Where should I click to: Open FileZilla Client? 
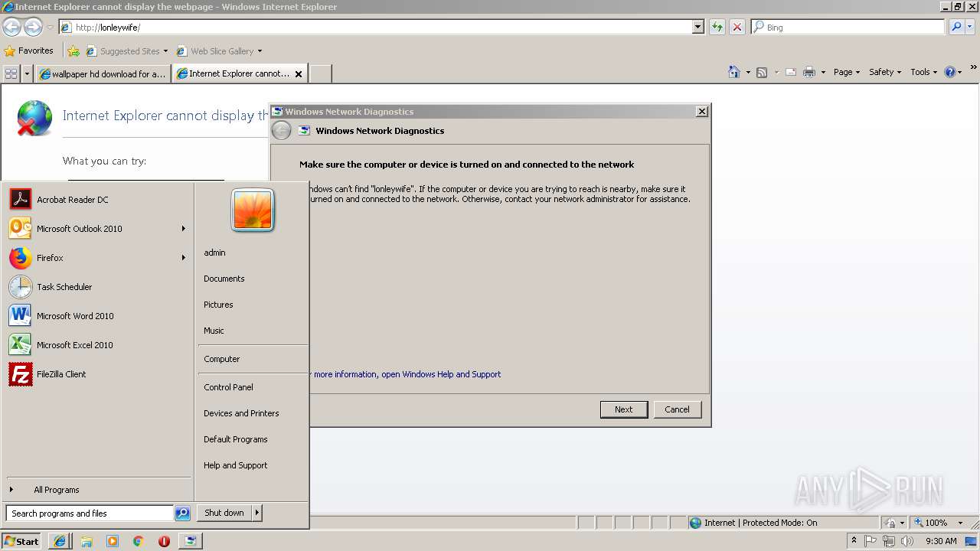coord(97,374)
